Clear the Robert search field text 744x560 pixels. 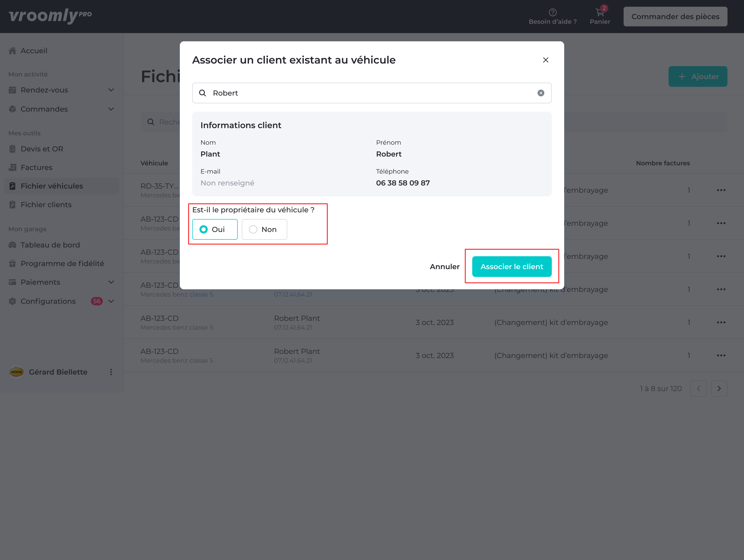click(540, 93)
